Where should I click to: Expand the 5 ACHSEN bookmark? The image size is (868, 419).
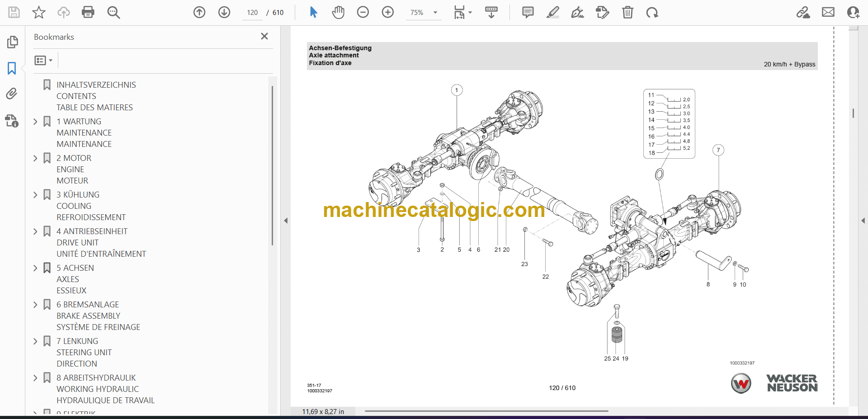tap(36, 268)
